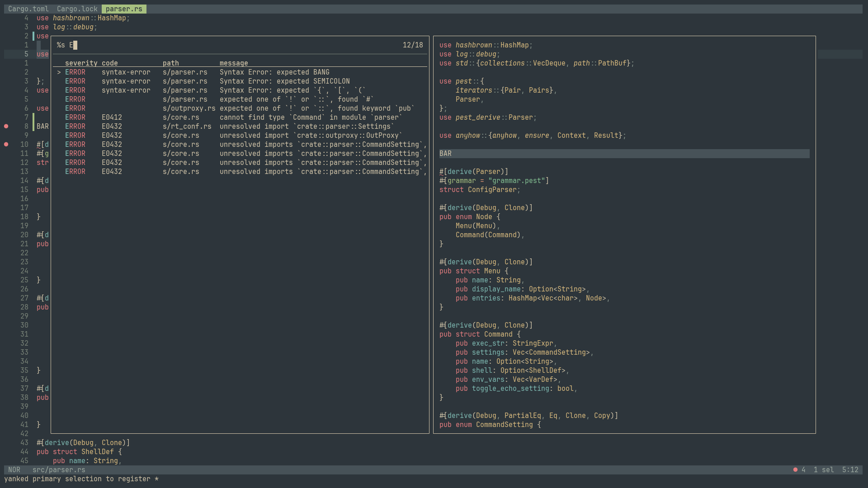Click the 'yanked primary selection' status message

[x=81, y=479]
